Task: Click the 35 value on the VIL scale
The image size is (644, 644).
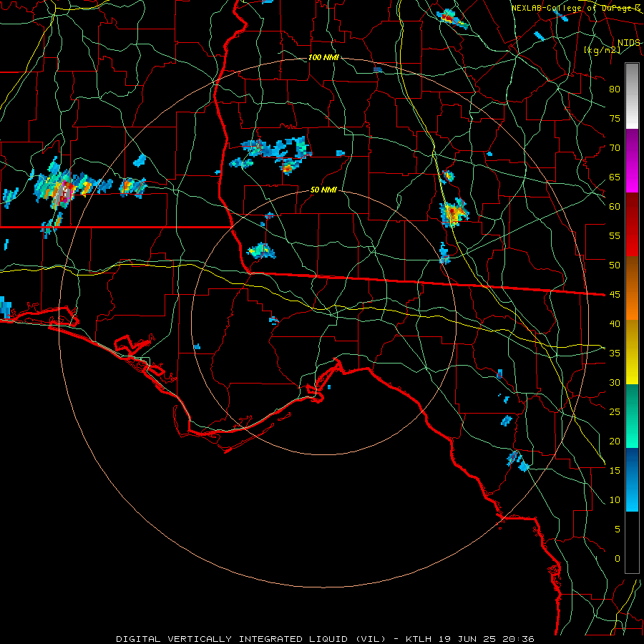Action: [x=615, y=353]
